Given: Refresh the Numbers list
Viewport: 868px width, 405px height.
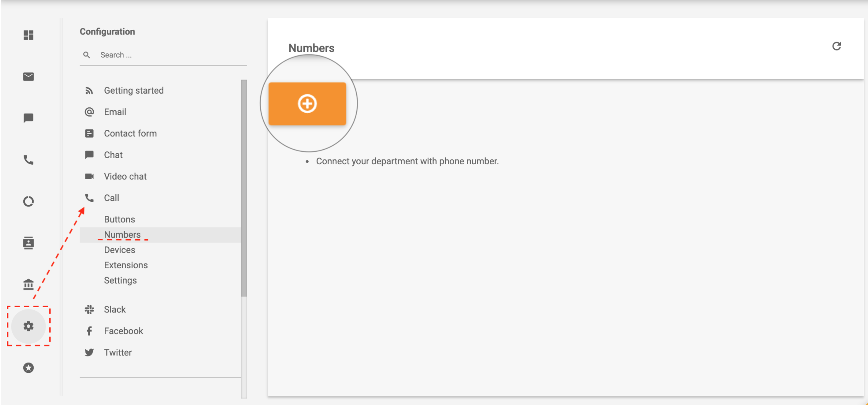Looking at the screenshot, I should click(837, 46).
